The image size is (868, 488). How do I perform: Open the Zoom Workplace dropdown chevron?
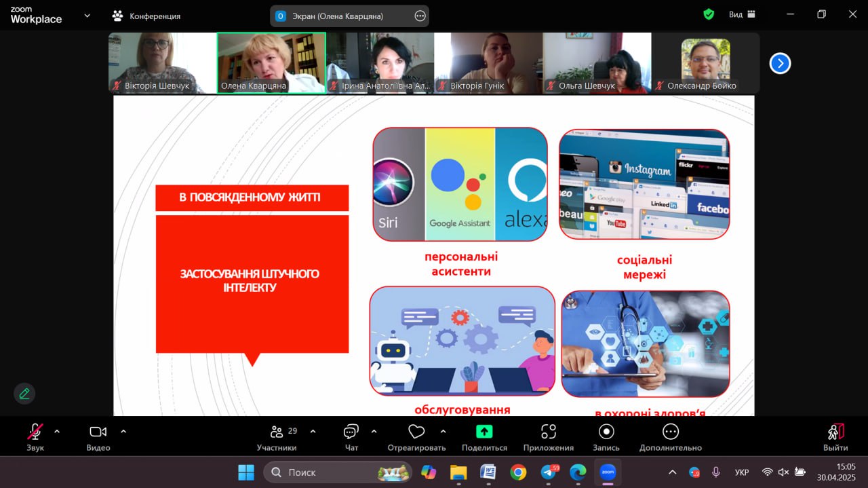point(87,16)
